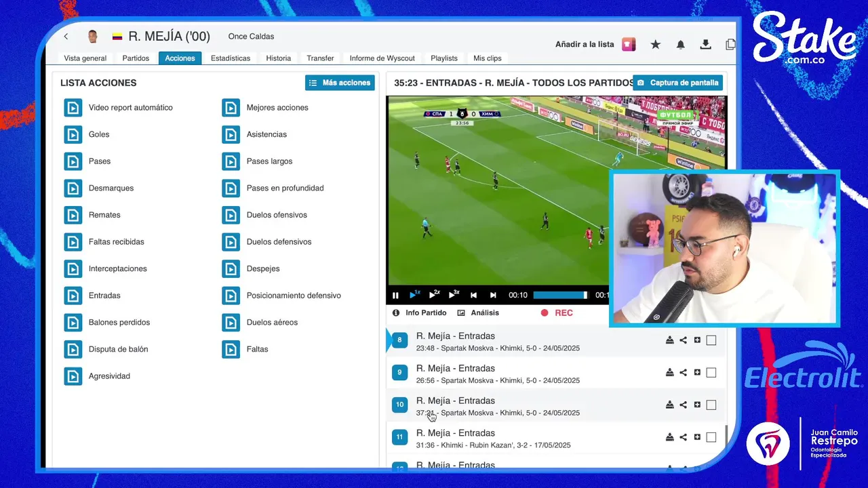
Task: Check the box for clip 9
Action: (711, 372)
